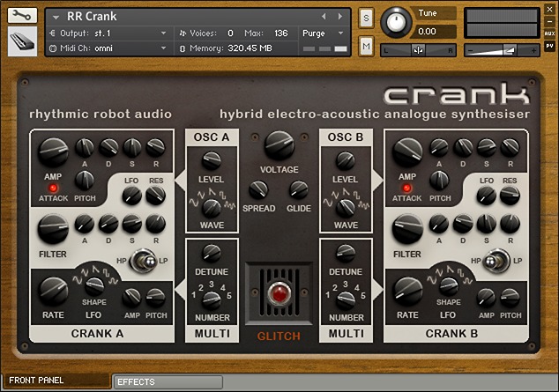The height and width of the screenshot is (392, 559).
Task: Trigger the red GLITCH button
Action: [x=279, y=294]
